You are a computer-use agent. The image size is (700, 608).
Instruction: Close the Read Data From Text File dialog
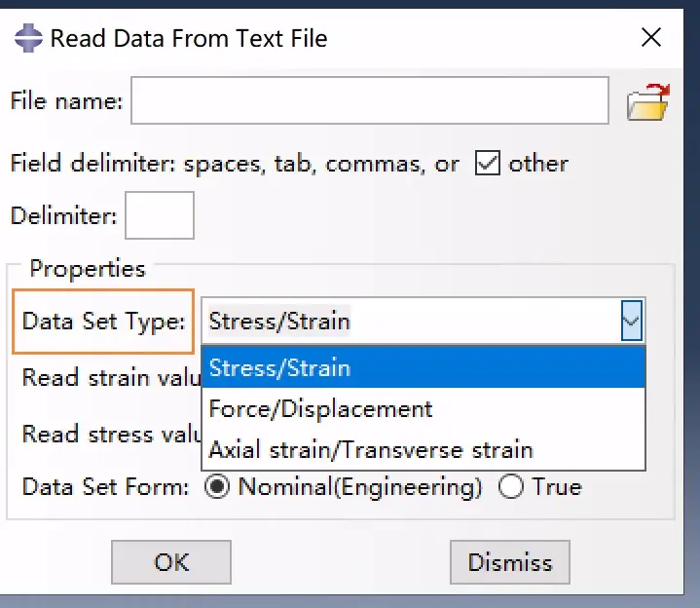tap(651, 37)
